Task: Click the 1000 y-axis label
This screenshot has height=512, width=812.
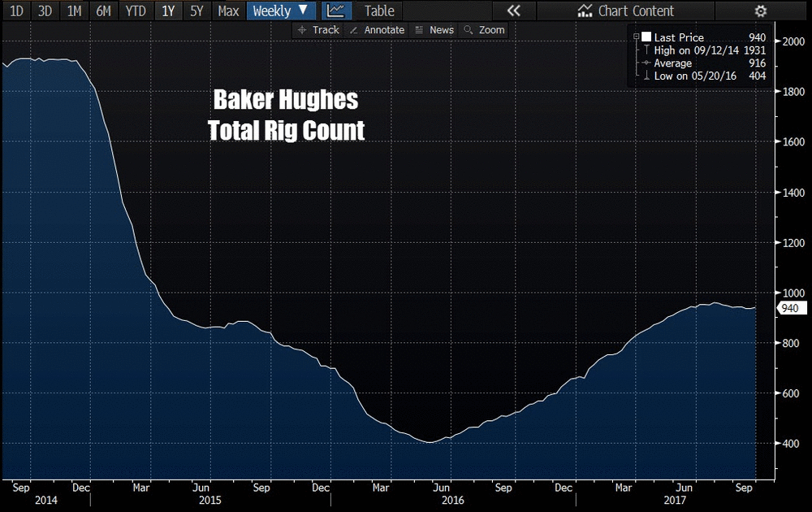Action: (793, 293)
